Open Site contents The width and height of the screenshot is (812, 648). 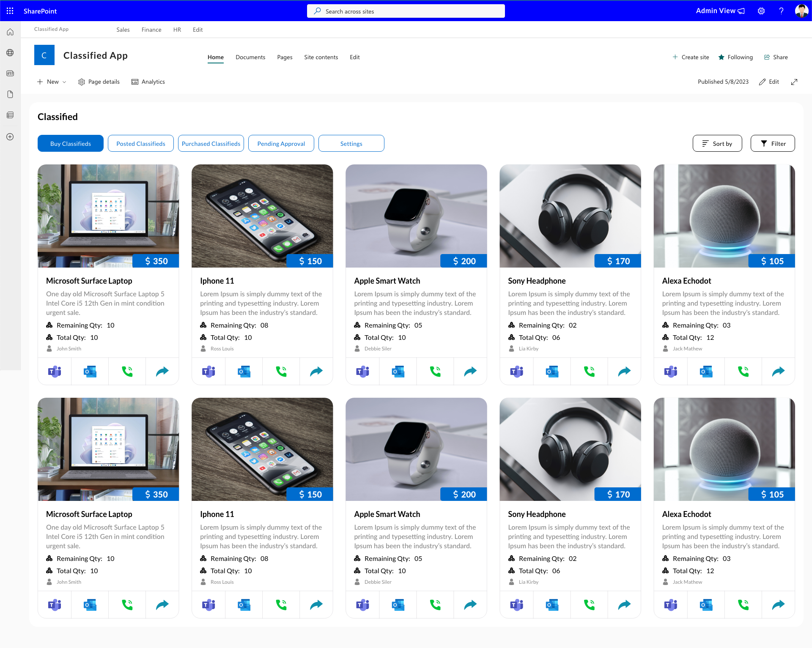point(321,57)
